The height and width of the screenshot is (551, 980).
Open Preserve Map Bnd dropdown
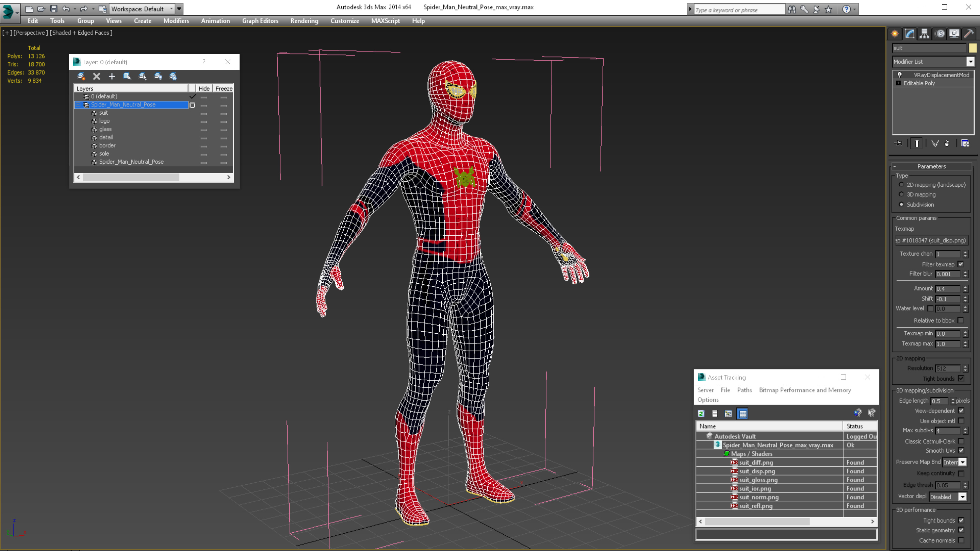coord(963,463)
